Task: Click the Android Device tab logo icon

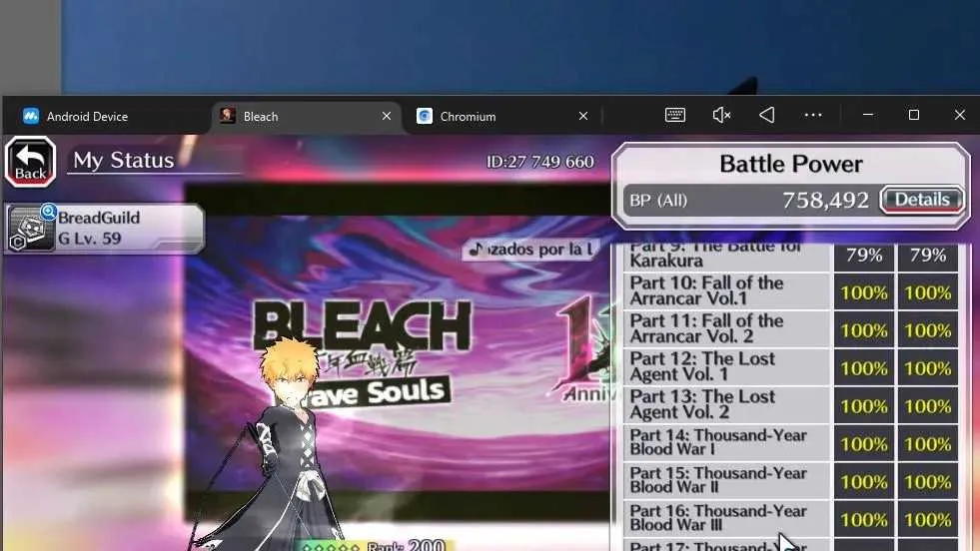Action: [x=31, y=116]
